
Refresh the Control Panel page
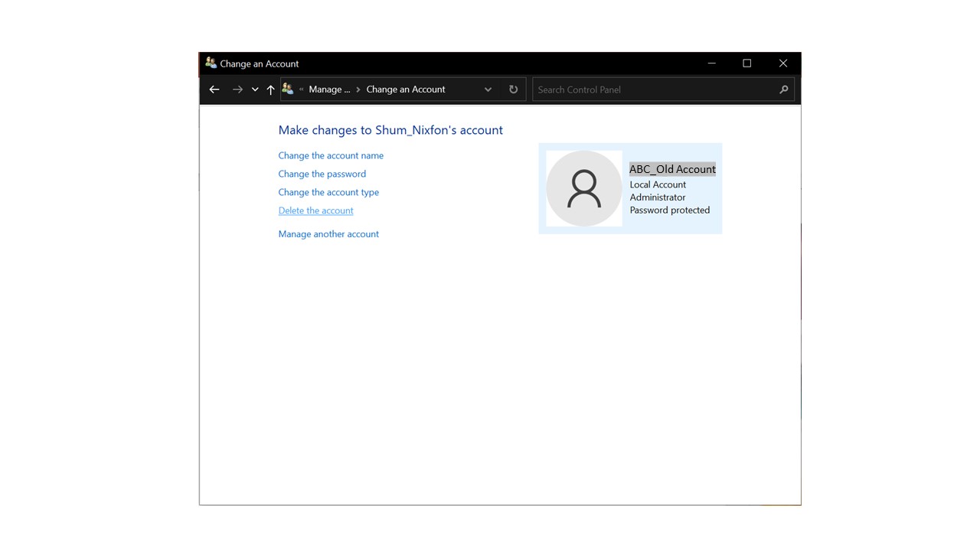point(513,90)
